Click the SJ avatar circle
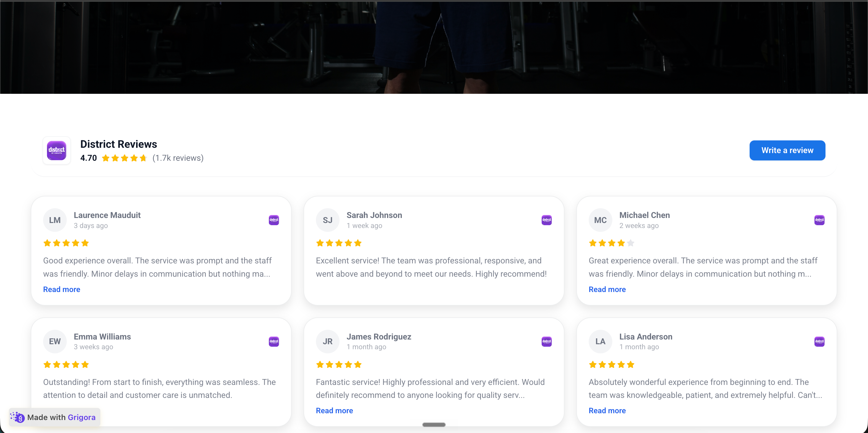868x433 pixels. pos(327,220)
